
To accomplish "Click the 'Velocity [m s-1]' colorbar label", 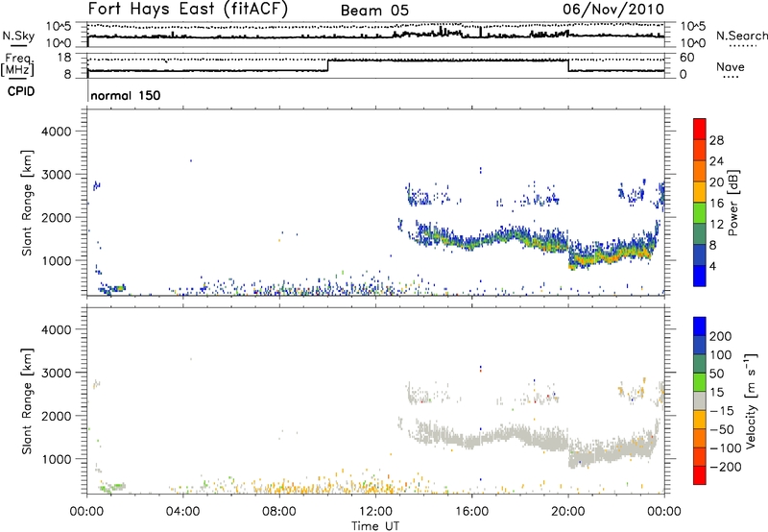I will (751, 400).
